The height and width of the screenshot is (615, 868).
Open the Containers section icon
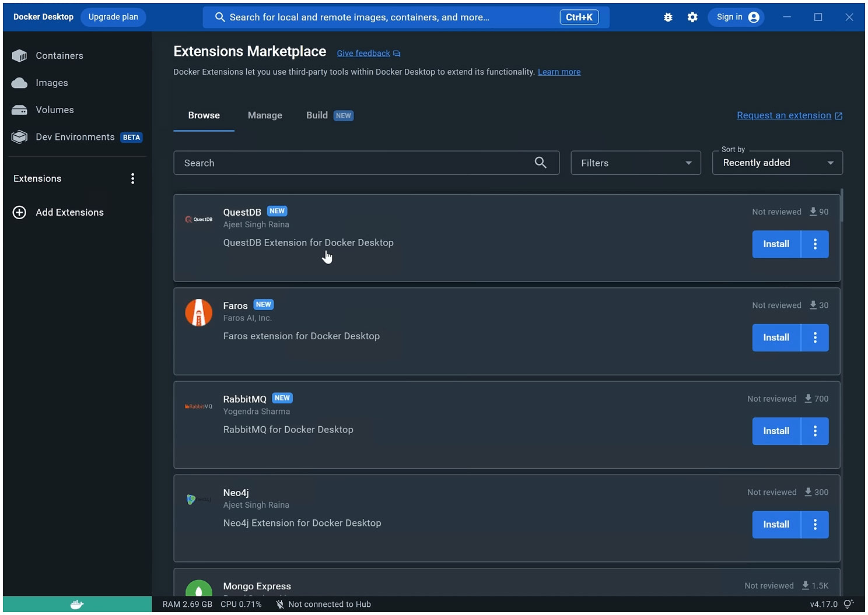(x=19, y=55)
